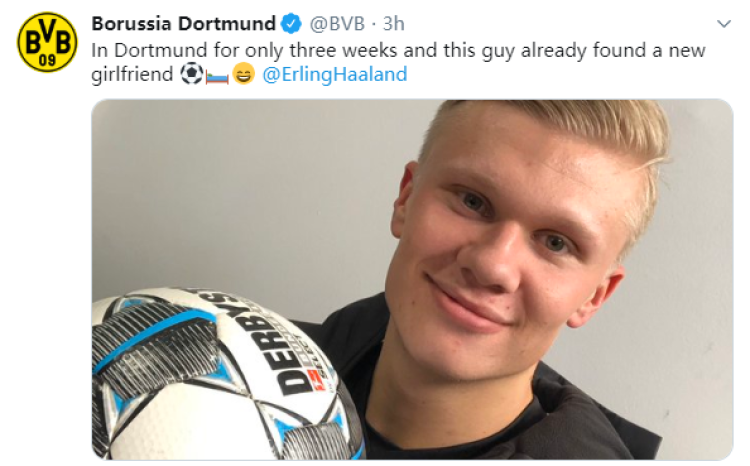
Task: Open the BVB 09 profile avatar
Action: coord(47,42)
